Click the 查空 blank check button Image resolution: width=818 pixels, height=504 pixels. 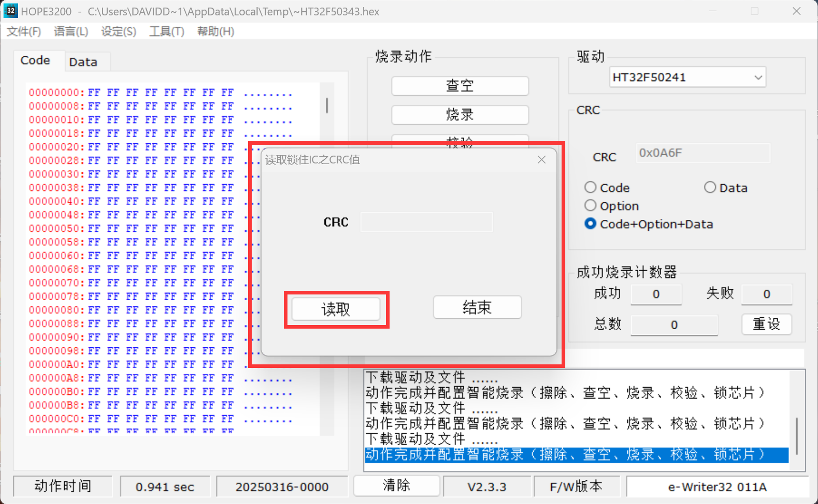pos(460,86)
